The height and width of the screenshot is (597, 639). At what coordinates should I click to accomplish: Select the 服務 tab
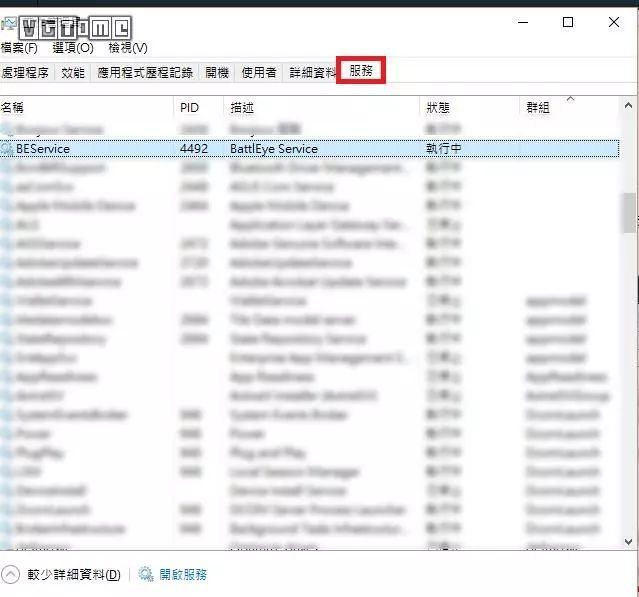click(x=361, y=71)
